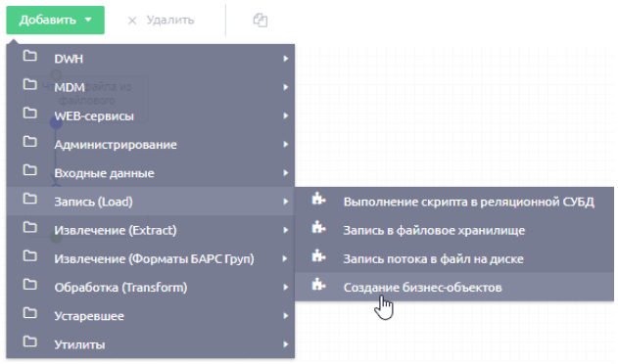Viewport: 618px width, 364px height.
Task: Expand the Извлечение (Extract) submenu arrow
Action: pos(286,230)
